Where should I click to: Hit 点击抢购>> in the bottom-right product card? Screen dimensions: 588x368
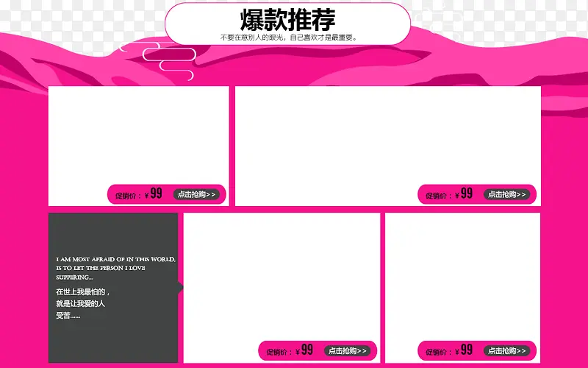pos(507,351)
